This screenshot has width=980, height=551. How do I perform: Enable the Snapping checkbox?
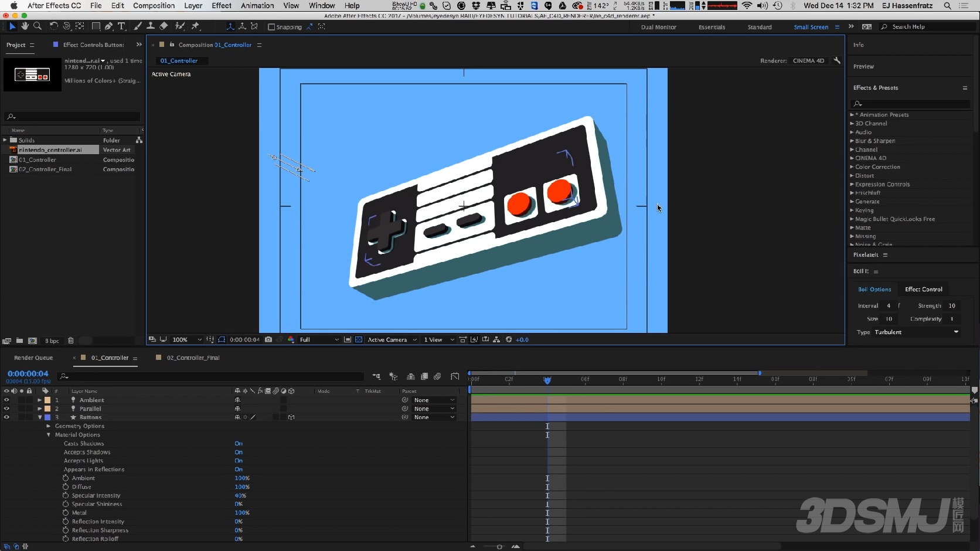(271, 27)
